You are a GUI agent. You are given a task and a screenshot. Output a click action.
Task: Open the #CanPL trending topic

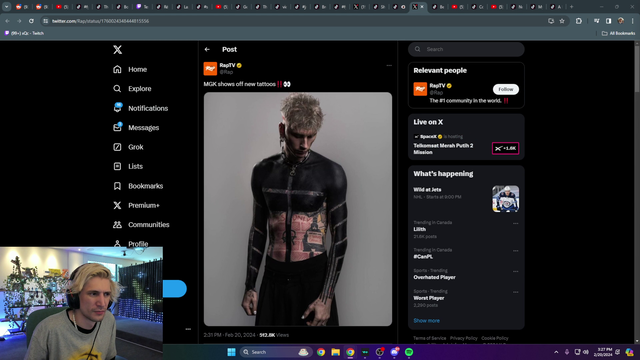423,257
